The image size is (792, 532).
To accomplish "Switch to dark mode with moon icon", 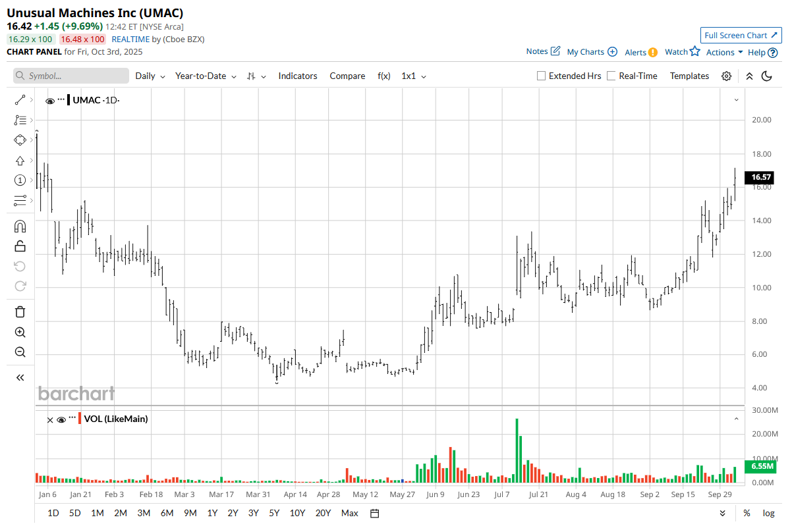I will point(766,76).
